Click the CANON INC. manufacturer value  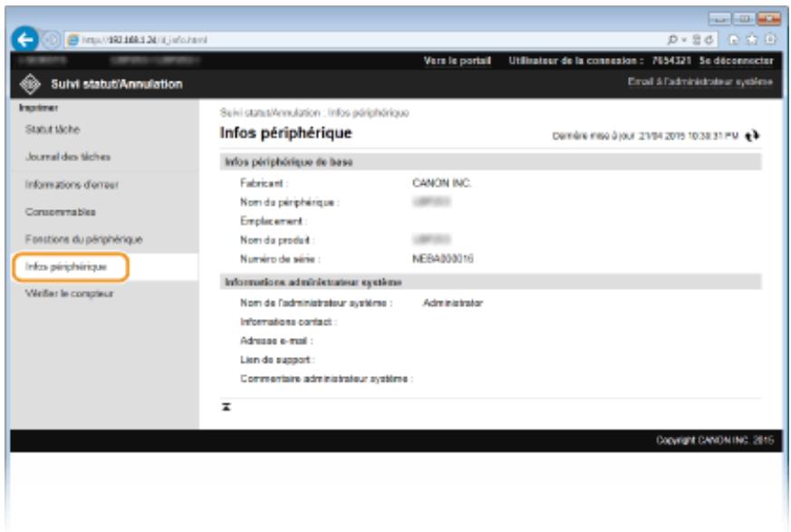pyautogui.click(x=441, y=183)
